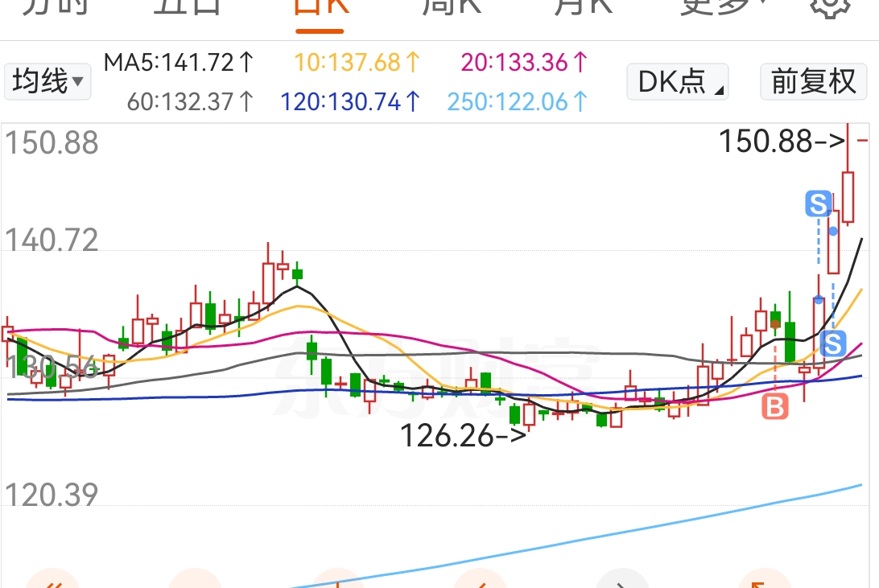The width and height of the screenshot is (879, 588).
Task: Tap the upper blue S sell marker
Action: click(819, 204)
